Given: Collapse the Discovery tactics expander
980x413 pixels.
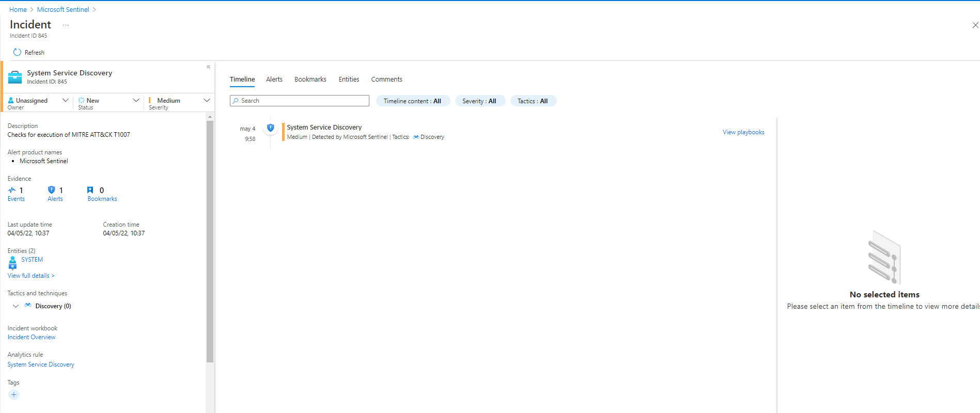Looking at the screenshot, I should pyautogui.click(x=16, y=306).
